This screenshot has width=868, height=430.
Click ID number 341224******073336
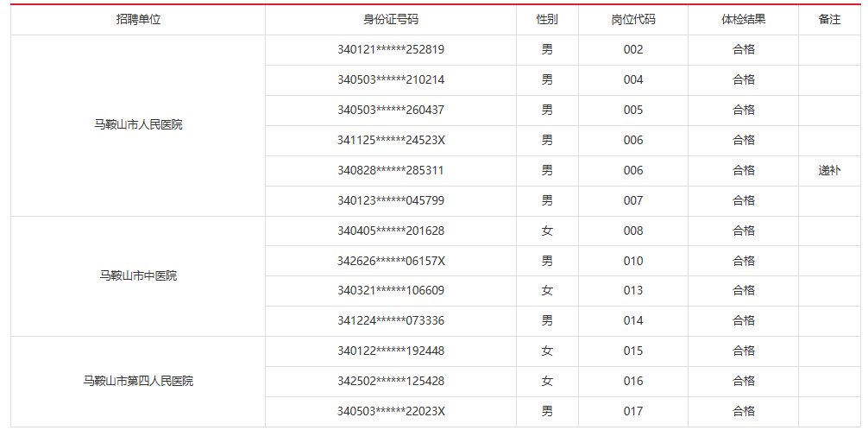click(391, 320)
